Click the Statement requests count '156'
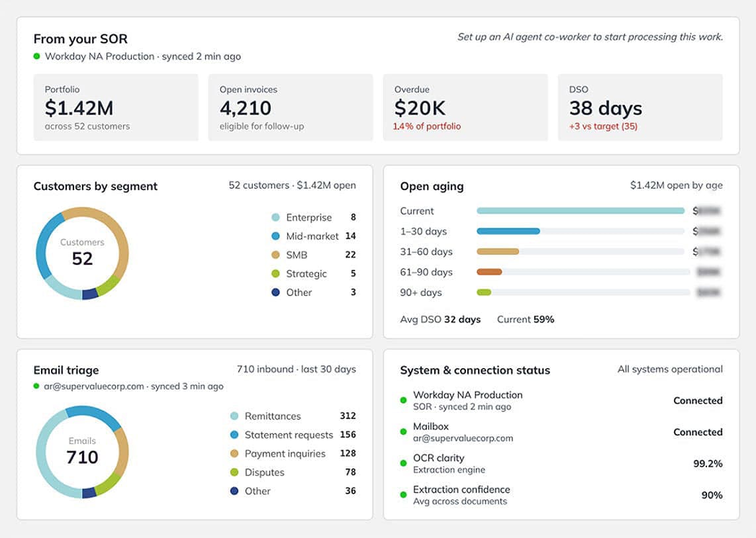756x538 pixels. coord(348,435)
